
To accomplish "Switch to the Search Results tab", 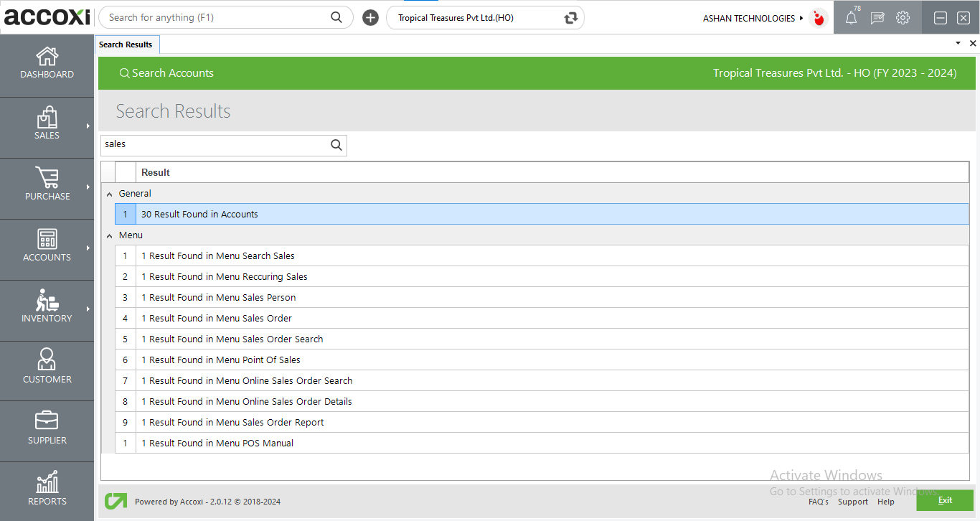I will [127, 44].
